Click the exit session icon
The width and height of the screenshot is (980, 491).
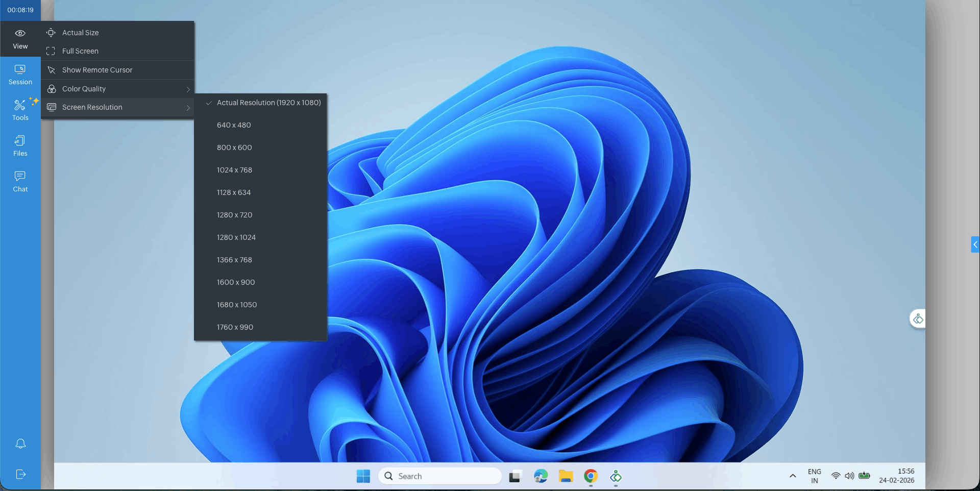click(x=20, y=474)
